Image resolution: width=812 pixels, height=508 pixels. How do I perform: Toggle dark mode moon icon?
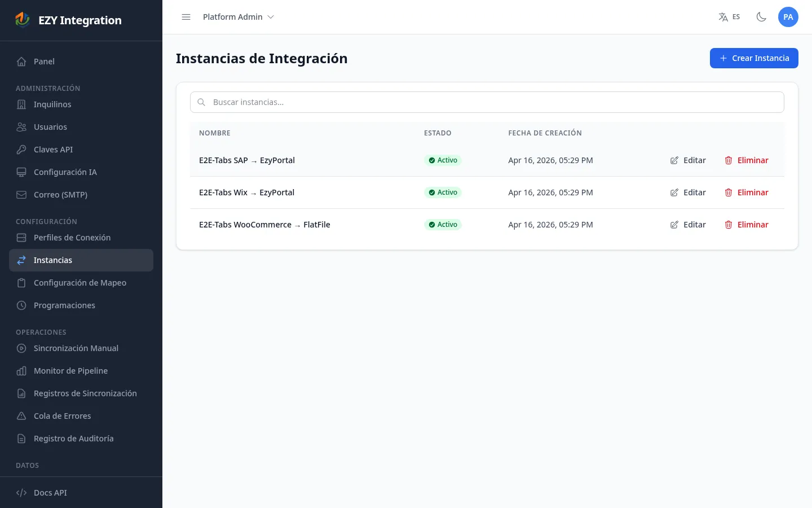pos(761,17)
